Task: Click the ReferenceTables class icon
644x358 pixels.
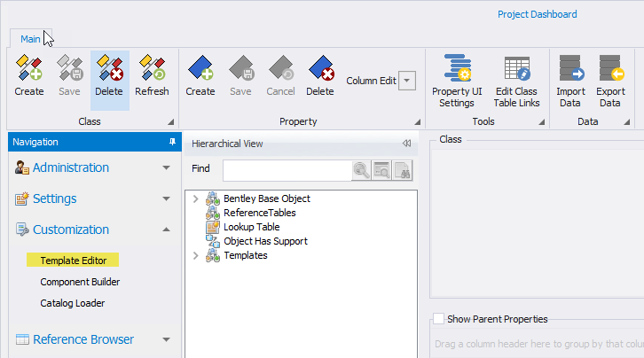Action: [x=212, y=213]
